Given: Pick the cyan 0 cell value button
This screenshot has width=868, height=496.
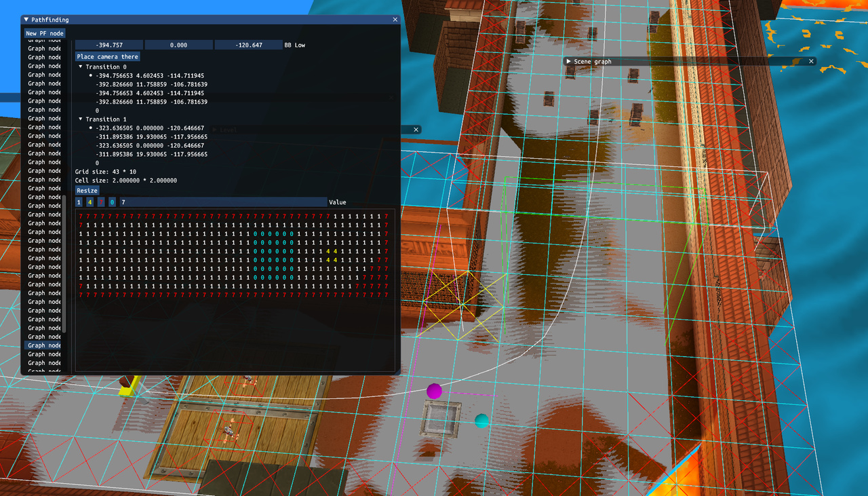Looking at the screenshot, I should [112, 202].
